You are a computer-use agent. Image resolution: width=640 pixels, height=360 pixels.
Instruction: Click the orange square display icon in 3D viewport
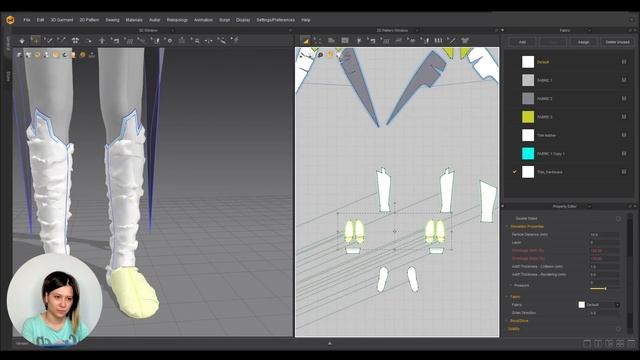coord(56,55)
